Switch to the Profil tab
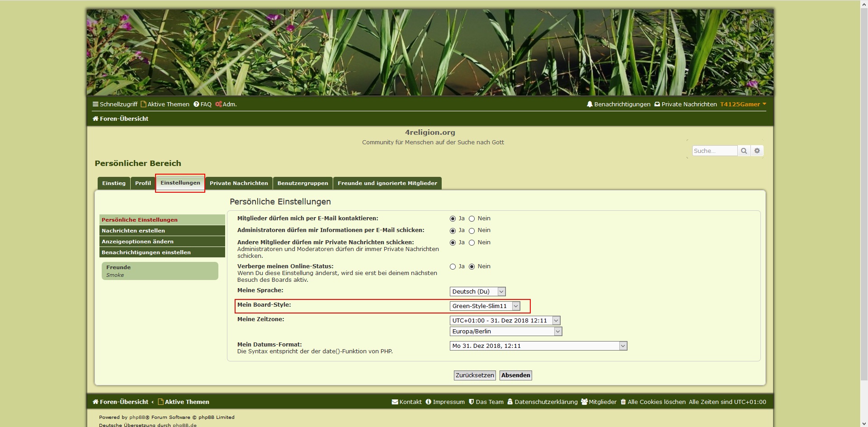Screen dimensions: 868x427 (x=143, y=183)
